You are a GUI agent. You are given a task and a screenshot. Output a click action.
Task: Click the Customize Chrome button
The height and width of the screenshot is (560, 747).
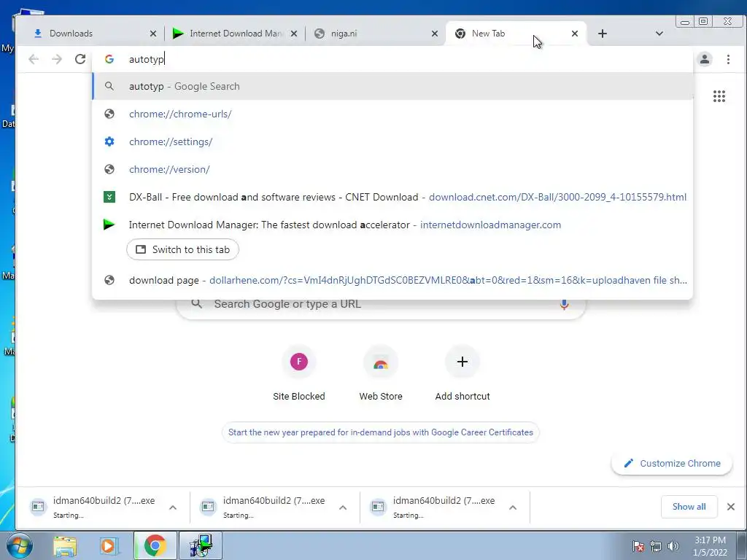(x=672, y=463)
